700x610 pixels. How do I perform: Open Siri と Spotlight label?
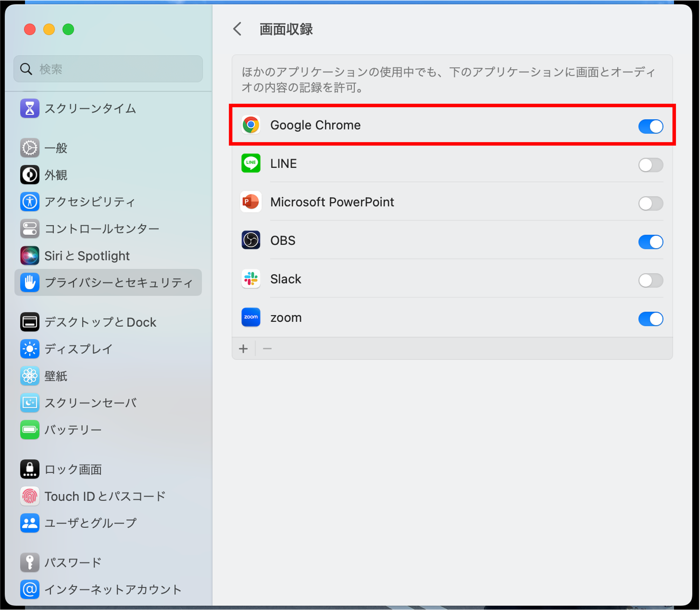click(87, 256)
